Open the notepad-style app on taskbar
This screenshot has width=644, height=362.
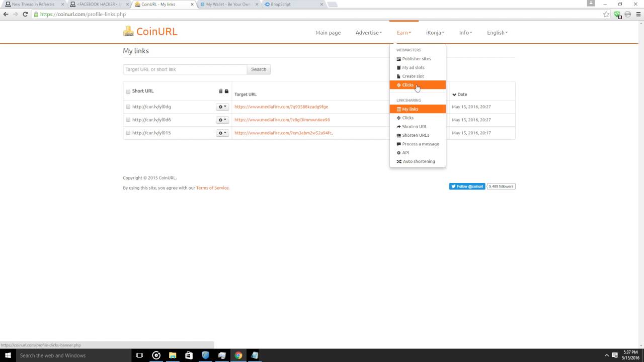[255, 355]
